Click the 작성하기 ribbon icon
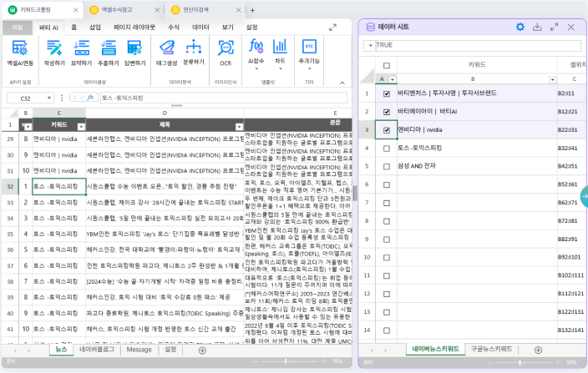This screenshot has height=373, width=588. 54,53
